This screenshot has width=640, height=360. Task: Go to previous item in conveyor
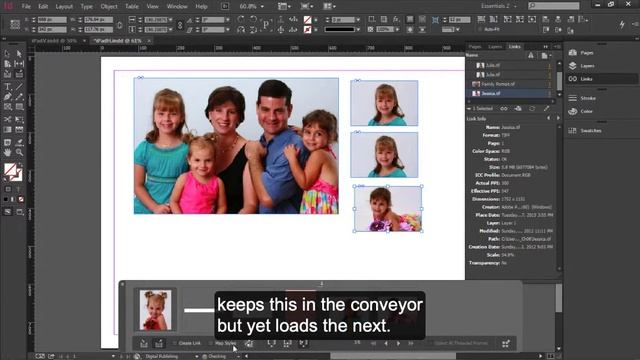[x=386, y=343]
